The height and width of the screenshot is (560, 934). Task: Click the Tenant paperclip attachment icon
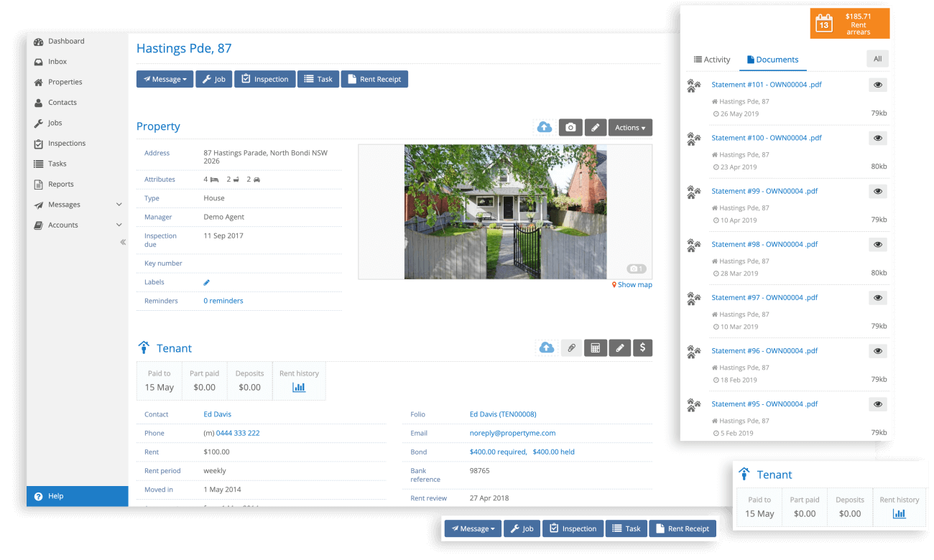pos(571,348)
